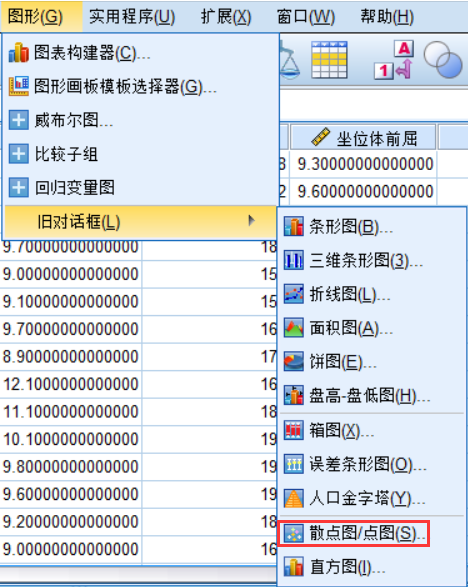Click the 三维条形图 icon
Image resolution: width=468 pixels, height=587 pixels.
(x=294, y=260)
